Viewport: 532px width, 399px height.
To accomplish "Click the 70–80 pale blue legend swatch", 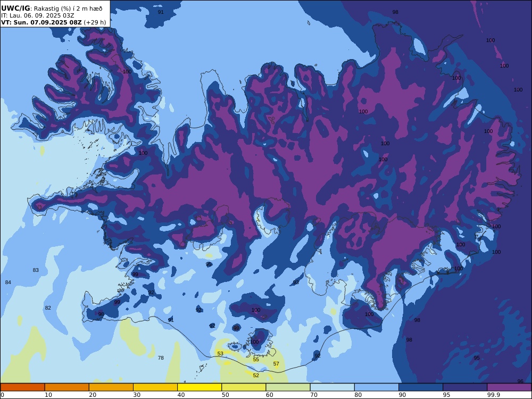I will [x=332, y=387].
